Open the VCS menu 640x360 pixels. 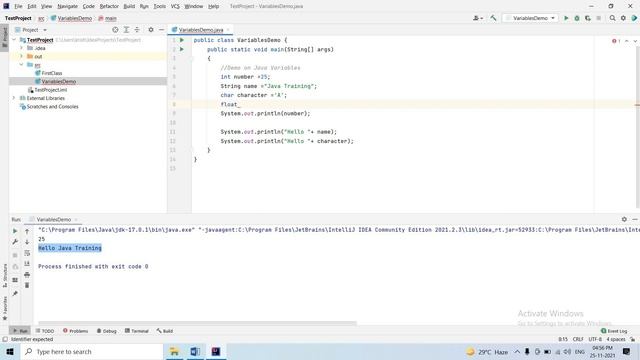pos(175,6)
